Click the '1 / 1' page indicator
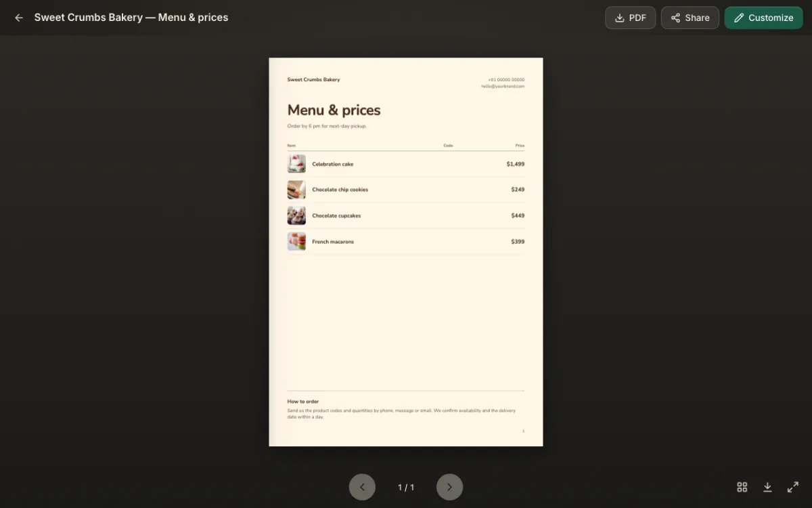 [x=405, y=487]
